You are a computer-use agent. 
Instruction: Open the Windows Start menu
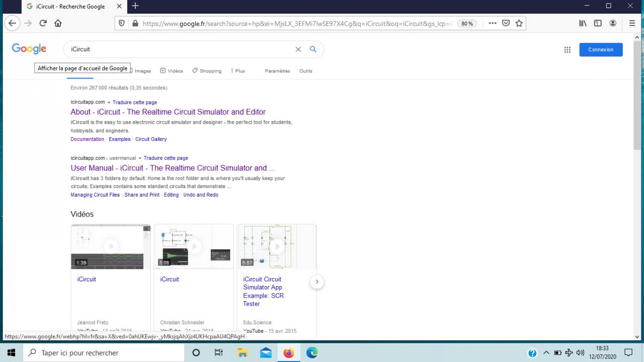click(11, 352)
